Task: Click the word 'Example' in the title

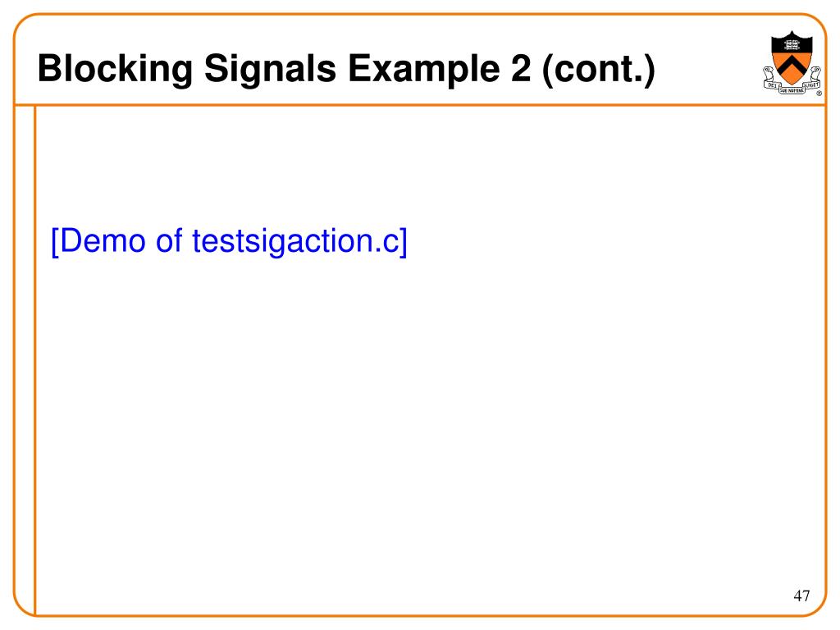Action: click(x=424, y=69)
